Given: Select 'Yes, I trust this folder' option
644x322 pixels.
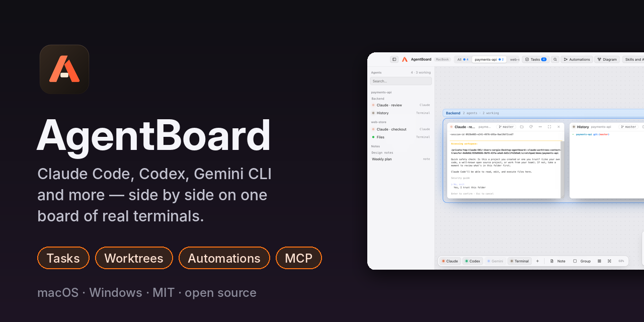Looking at the screenshot, I should pyautogui.click(x=470, y=187).
